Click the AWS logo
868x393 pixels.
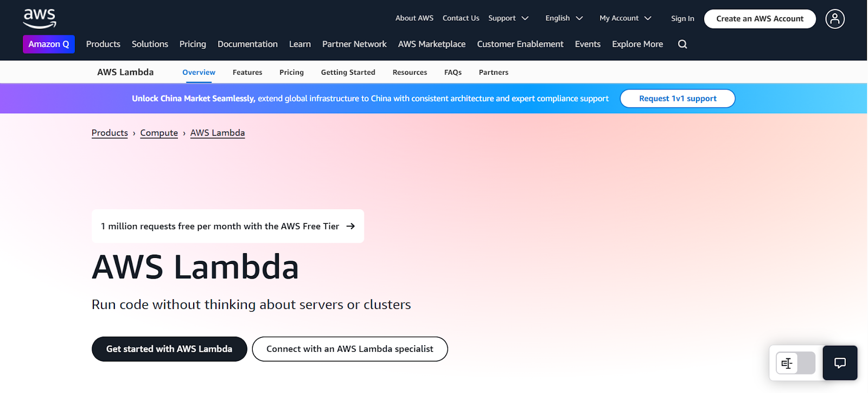pyautogui.click(x=40, y=18)
